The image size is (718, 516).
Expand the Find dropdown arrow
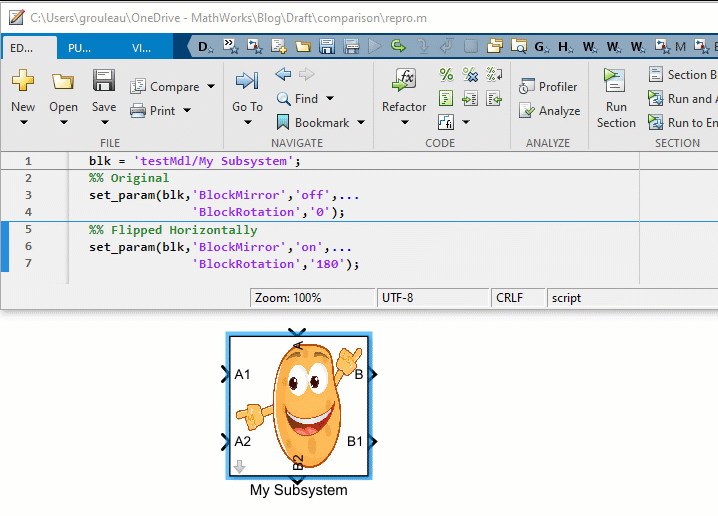pos(330,99)
